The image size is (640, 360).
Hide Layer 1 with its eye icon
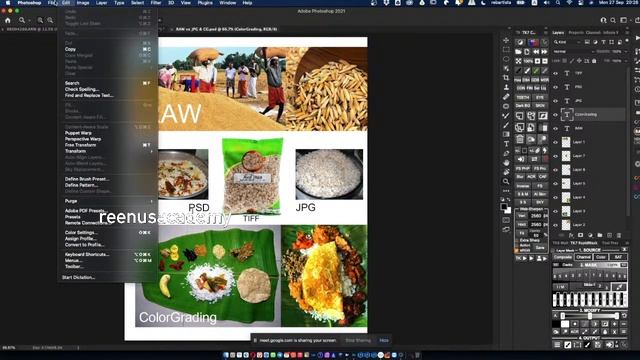pyautogui.click(x=556, y=142)
